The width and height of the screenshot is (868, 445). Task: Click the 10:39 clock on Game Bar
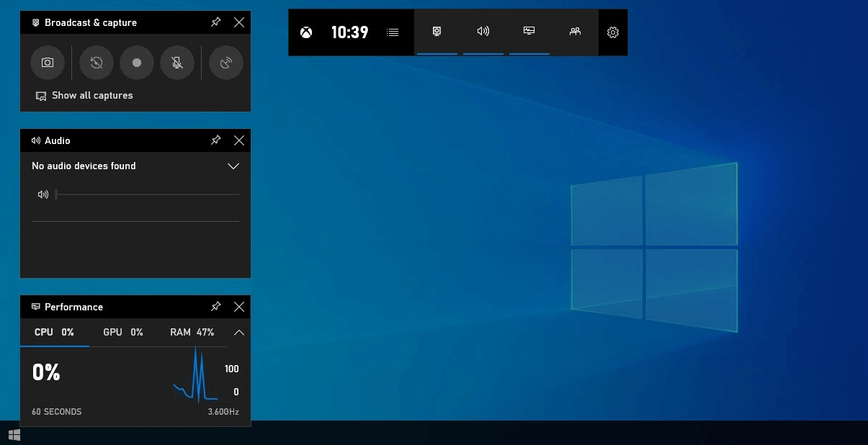click(349, 32)
